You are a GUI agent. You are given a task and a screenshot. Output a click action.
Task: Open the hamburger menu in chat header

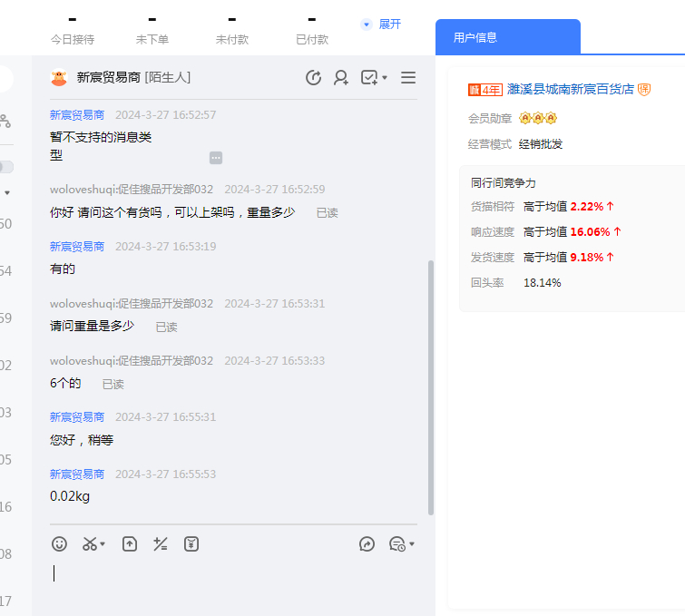pos(408,78)
